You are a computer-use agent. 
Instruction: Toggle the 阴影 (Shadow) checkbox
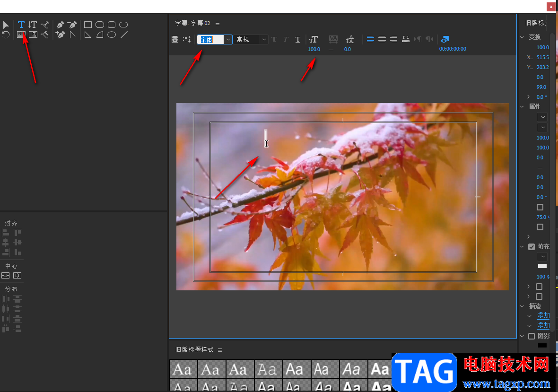(x=532, y=336)
